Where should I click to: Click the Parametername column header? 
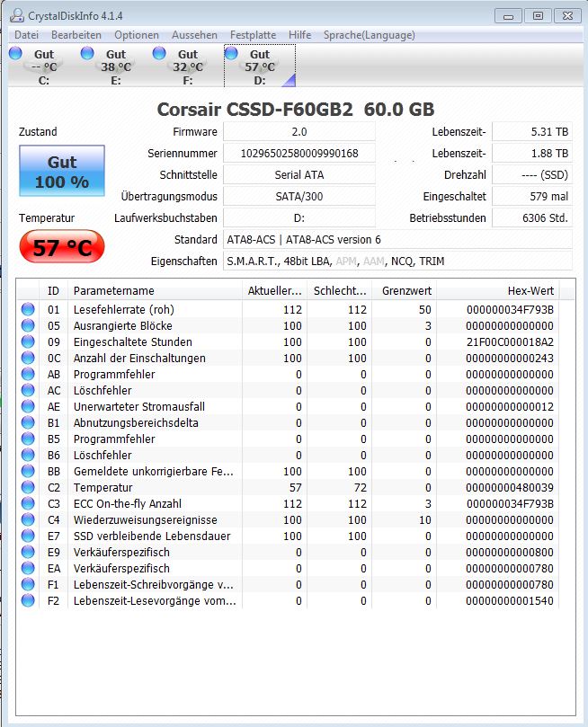[x=155, y=290]
